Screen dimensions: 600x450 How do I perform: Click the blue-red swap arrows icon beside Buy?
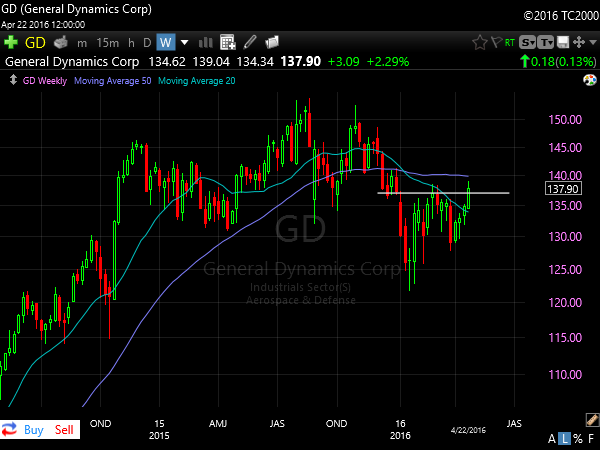[x=9, y=429]
